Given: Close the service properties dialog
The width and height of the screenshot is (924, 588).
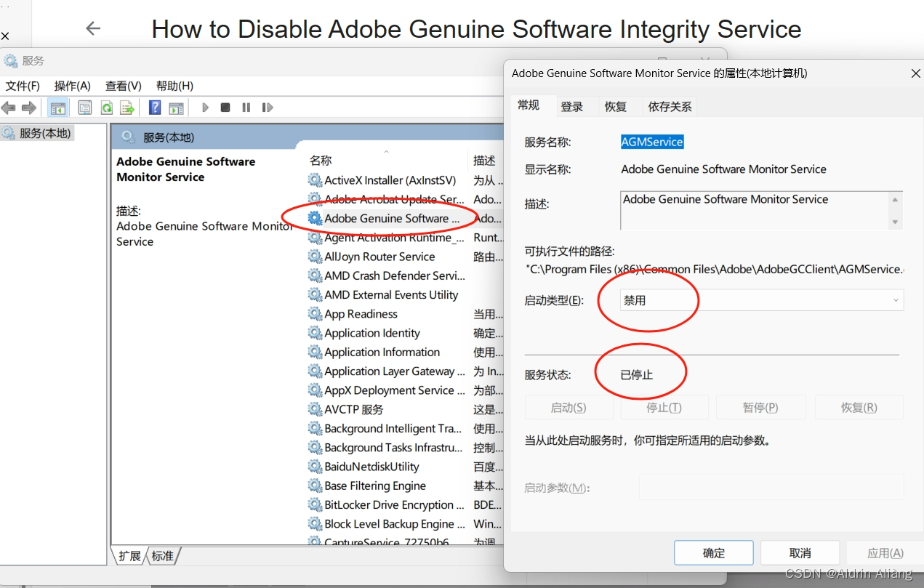Looking at the screenshot, I should click(x=915, y=73).
